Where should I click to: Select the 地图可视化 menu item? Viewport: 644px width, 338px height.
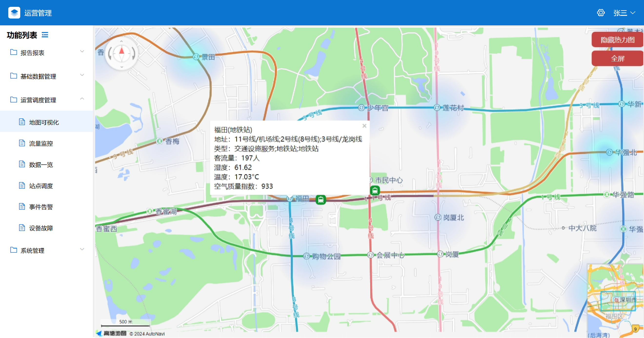(47, 122)
